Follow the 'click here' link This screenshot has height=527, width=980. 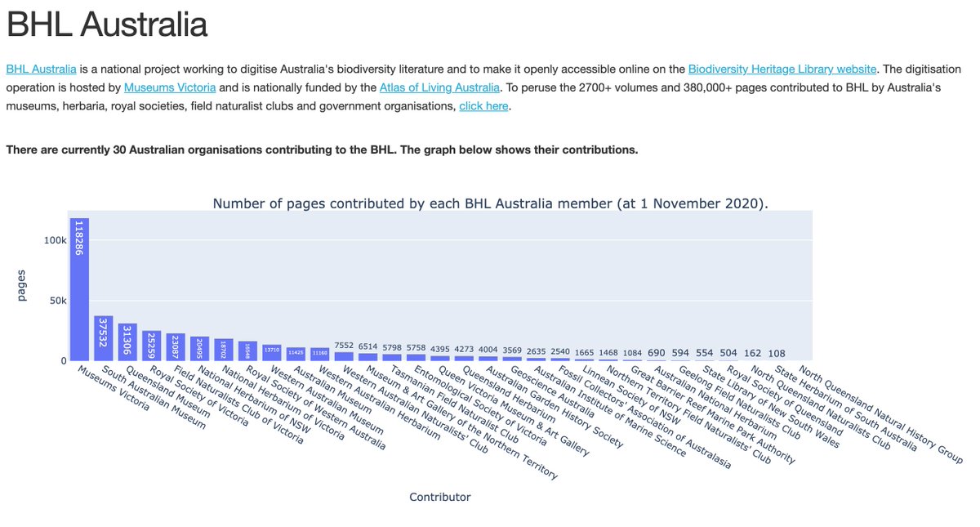(x=484, y=106)
